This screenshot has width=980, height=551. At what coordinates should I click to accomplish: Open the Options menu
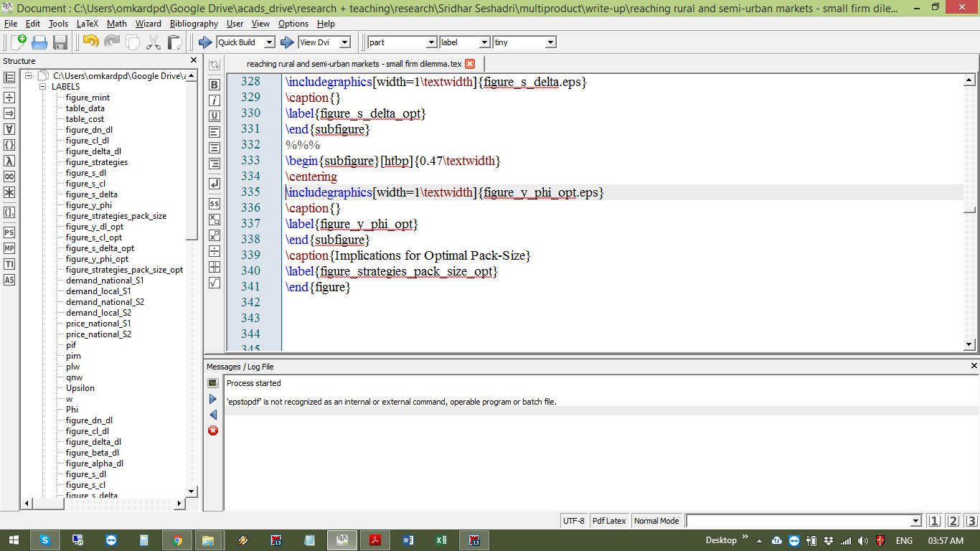(x=293, y=24)
